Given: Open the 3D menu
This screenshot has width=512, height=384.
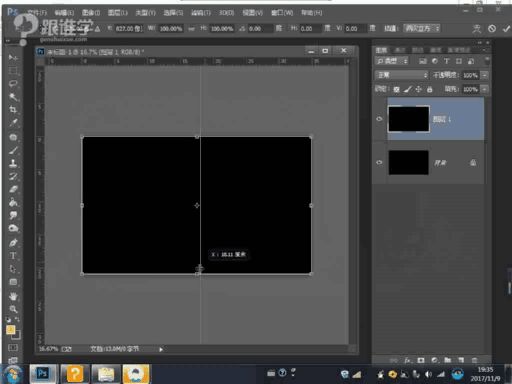Looking at the screenshot, I should 226,13.
